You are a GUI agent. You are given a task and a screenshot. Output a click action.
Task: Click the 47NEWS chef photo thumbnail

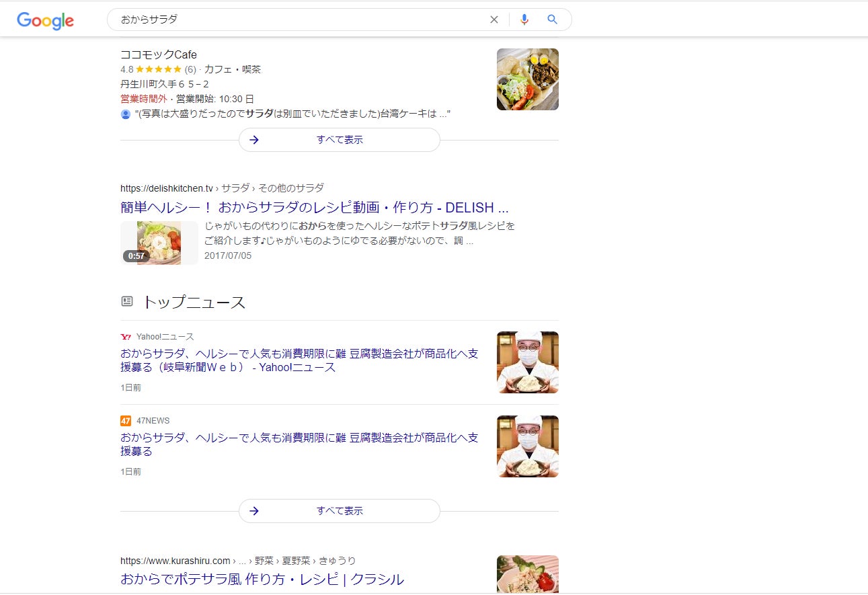pos(528,446)
